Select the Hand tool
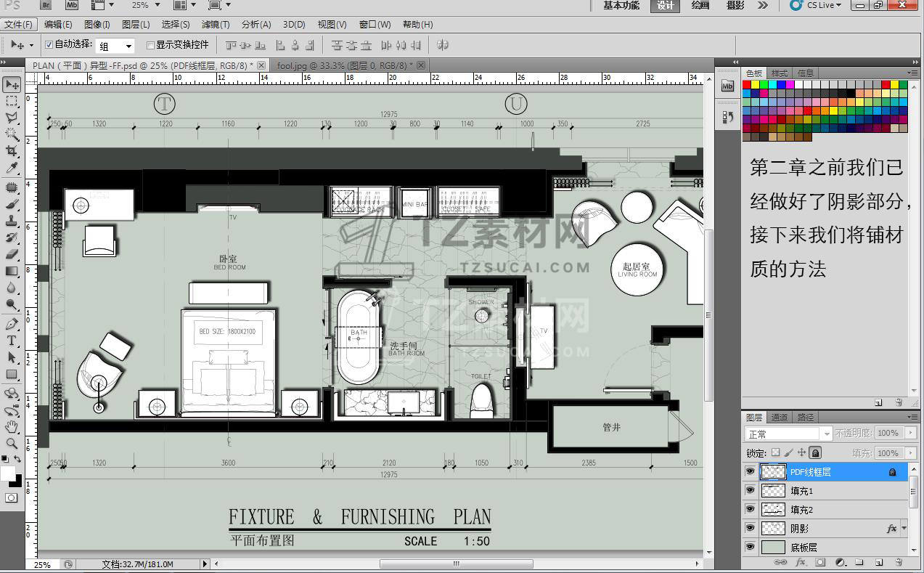 click(12, 426)
